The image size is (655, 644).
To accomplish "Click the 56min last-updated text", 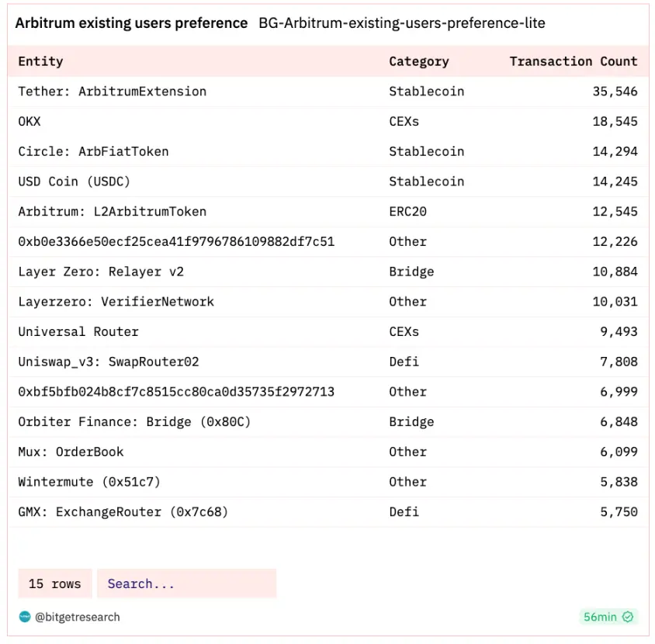I will coord(601,617).
